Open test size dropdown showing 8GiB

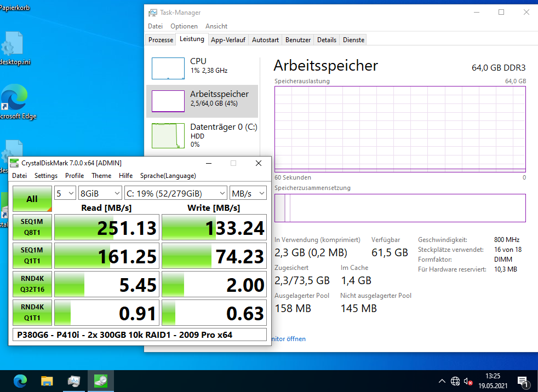point(100,193)
